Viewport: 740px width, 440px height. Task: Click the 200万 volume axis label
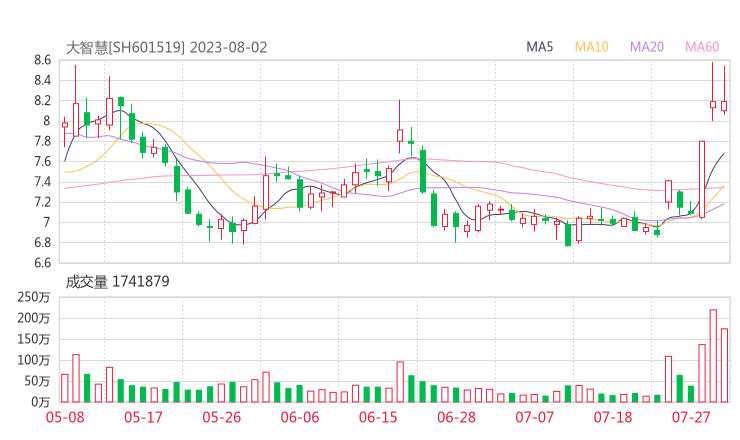(34, 318)
